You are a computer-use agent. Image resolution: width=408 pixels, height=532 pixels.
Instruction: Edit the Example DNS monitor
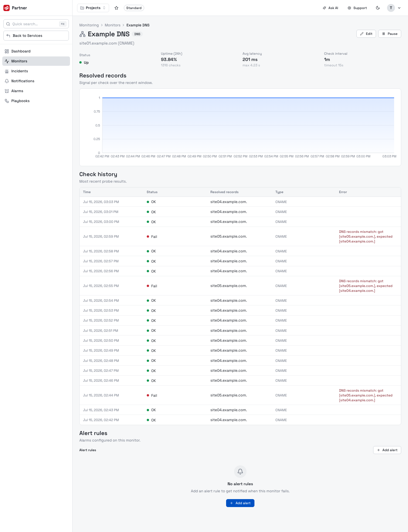click(x=366, y=34)
